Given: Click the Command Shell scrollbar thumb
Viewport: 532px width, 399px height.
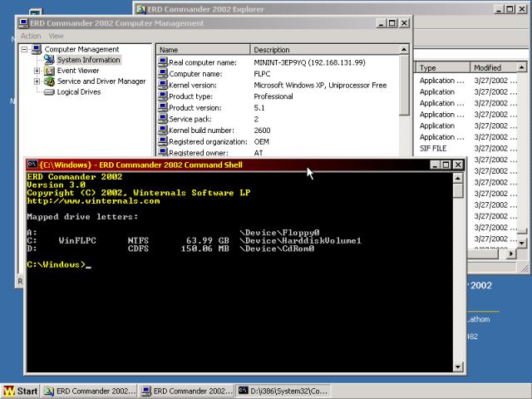Looking at the screenshot, I should click(x=458, y=190).
